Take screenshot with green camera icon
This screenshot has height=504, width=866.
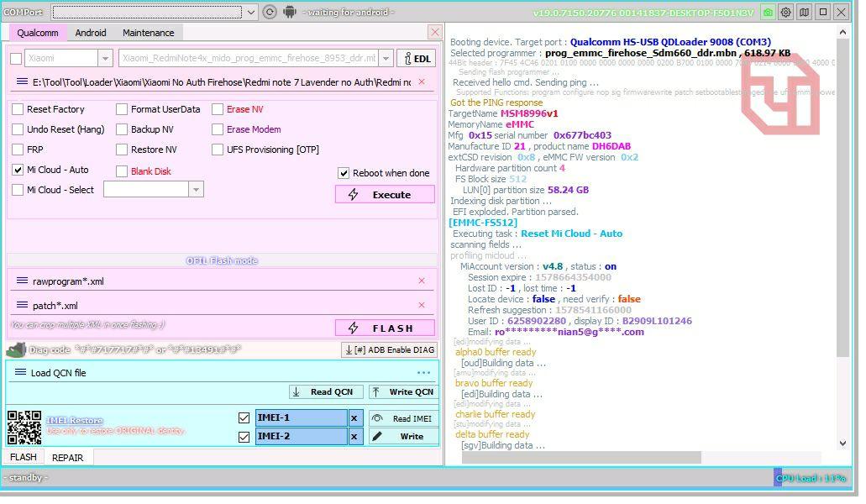768,12
